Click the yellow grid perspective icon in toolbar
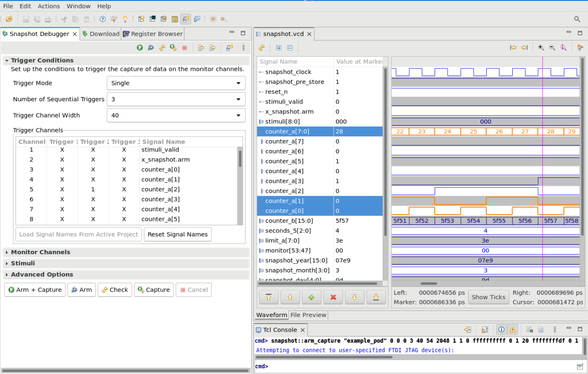The image size is (588, 374). pyautogui.click(x=175, y=19)
